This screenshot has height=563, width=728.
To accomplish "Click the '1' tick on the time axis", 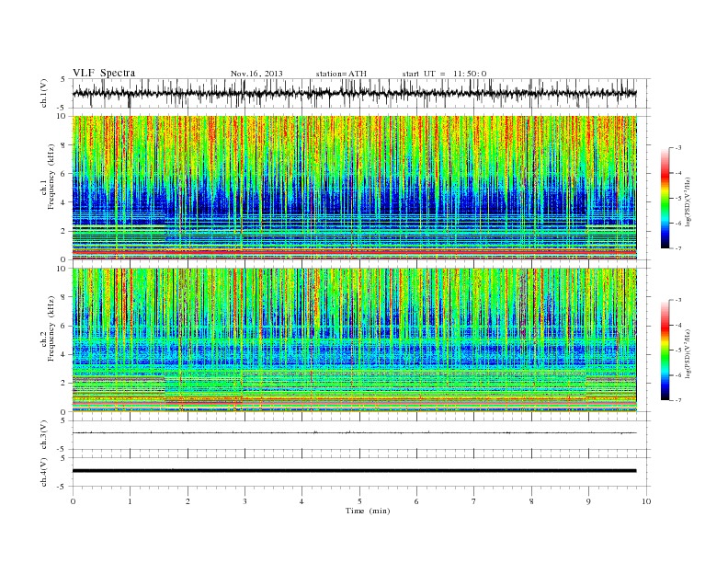I will coord(130,501).
